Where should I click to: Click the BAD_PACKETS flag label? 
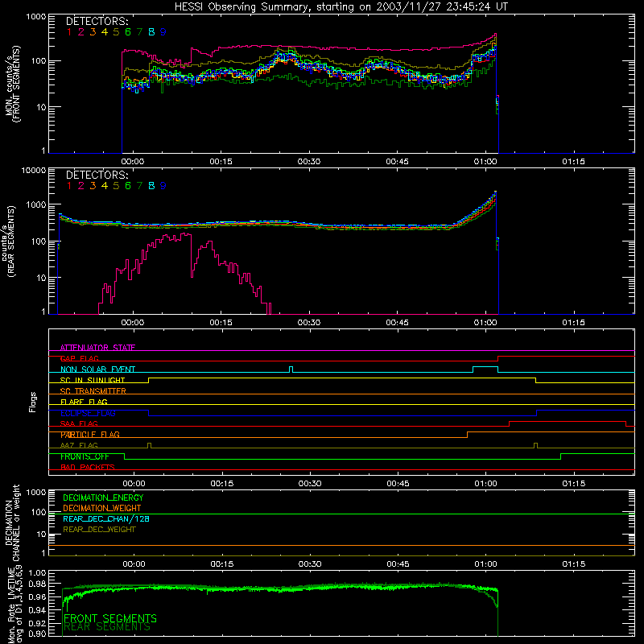(88, 468)
